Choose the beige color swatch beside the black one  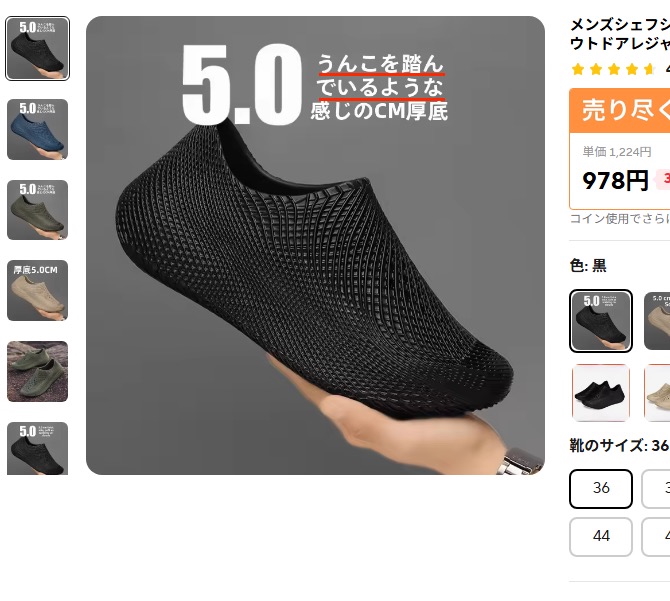point(657,321)
